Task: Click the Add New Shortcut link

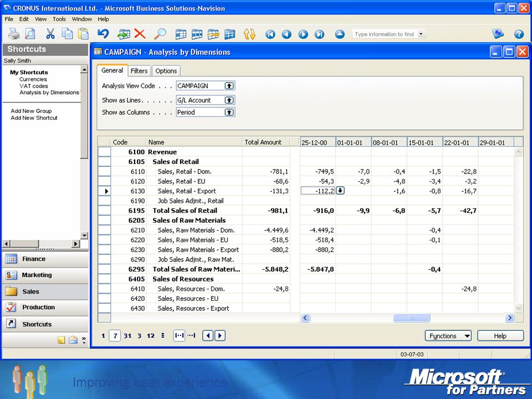Action: point(34,117)
